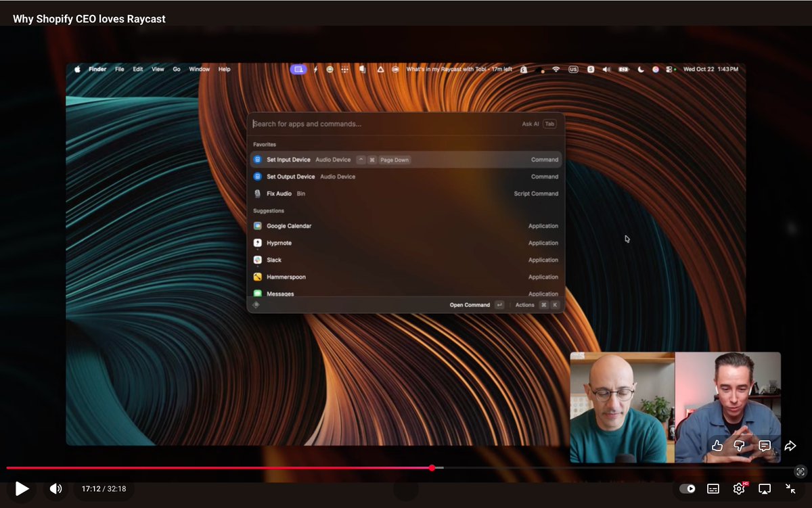Image resolution: width=812 pixels, height=508 pixels.
Task: Click the Shopify bag menu bar icon
Action: coord(524,69)
